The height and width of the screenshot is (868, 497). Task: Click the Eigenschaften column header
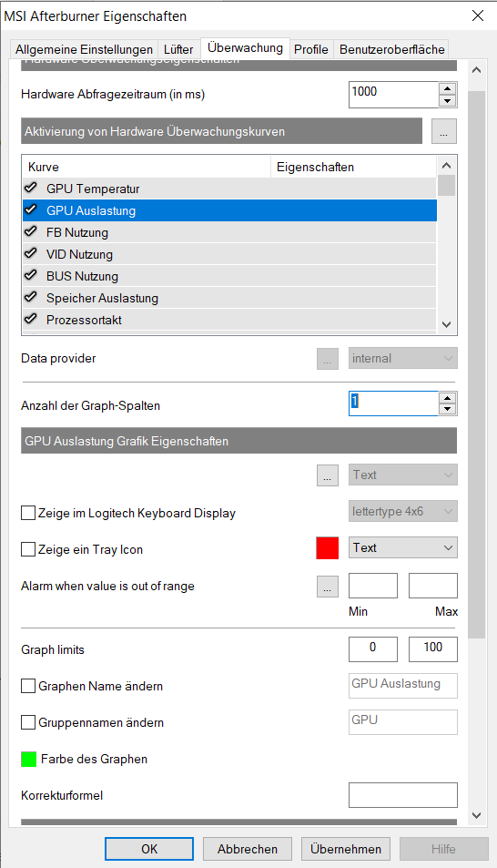[354, 167]
